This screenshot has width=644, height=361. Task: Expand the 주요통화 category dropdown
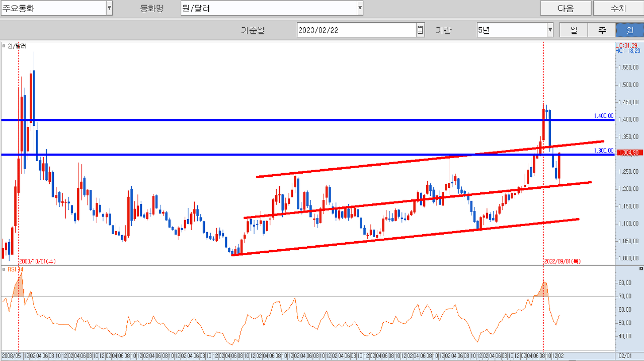[x=109, y=8]
